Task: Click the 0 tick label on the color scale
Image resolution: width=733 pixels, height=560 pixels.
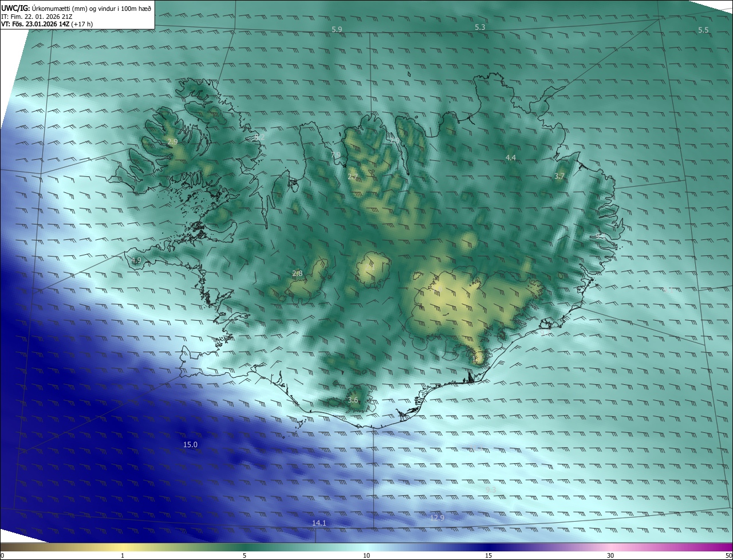Action: [2, 555]
